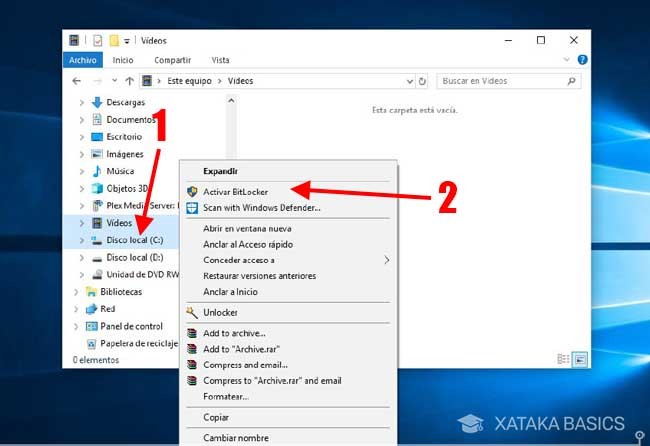
Task: Open the address bar history dropdown
Action: pyautogui.click(x=410, y=81)
